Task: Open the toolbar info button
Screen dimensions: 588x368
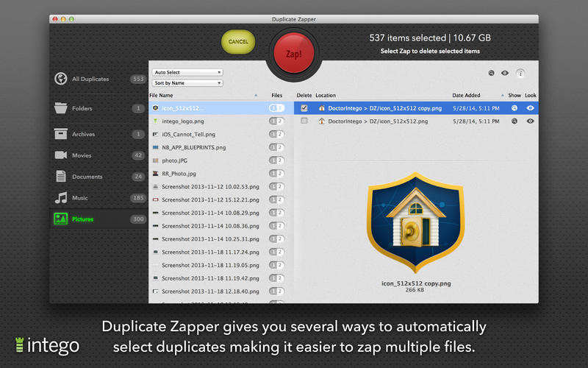Action: pos(520,73)
